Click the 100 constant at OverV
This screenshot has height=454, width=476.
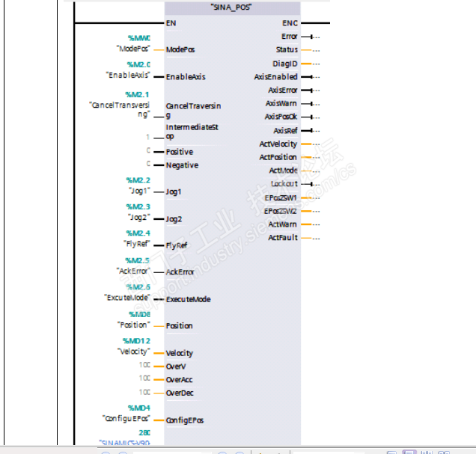[x=144, y=365]
